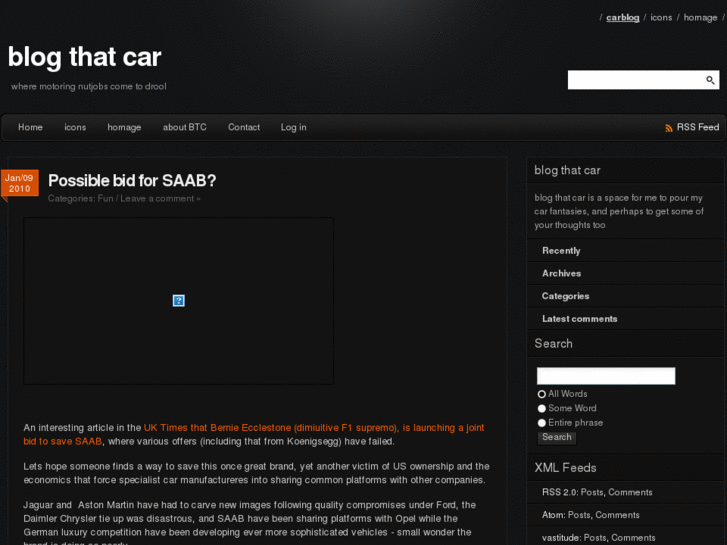
Task: Open RSS 2.0 Posts feed link
Action: pyautogui.click(x=592, y=492)
